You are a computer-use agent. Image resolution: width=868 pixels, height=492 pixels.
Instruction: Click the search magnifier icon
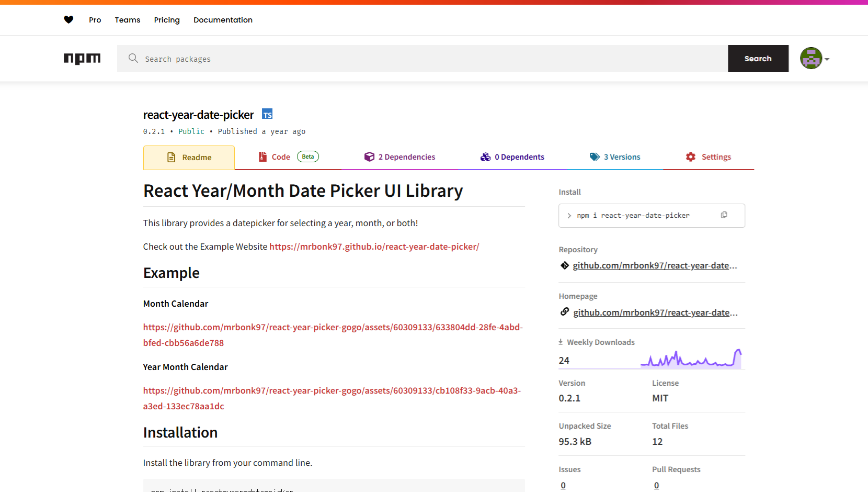tap(133, 58)
